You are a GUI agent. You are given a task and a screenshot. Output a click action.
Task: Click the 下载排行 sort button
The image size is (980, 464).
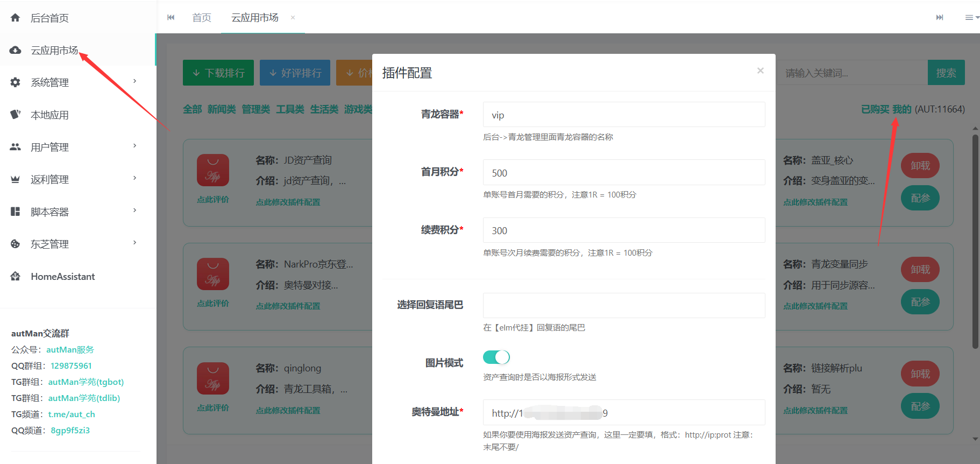[x=218, y=73]
